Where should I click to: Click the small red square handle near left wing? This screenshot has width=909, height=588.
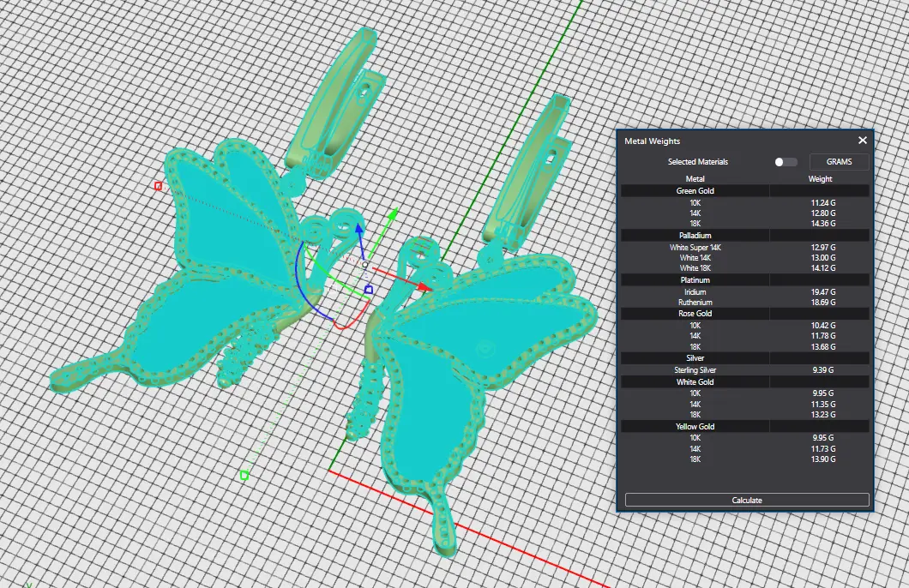pos(158,186)
